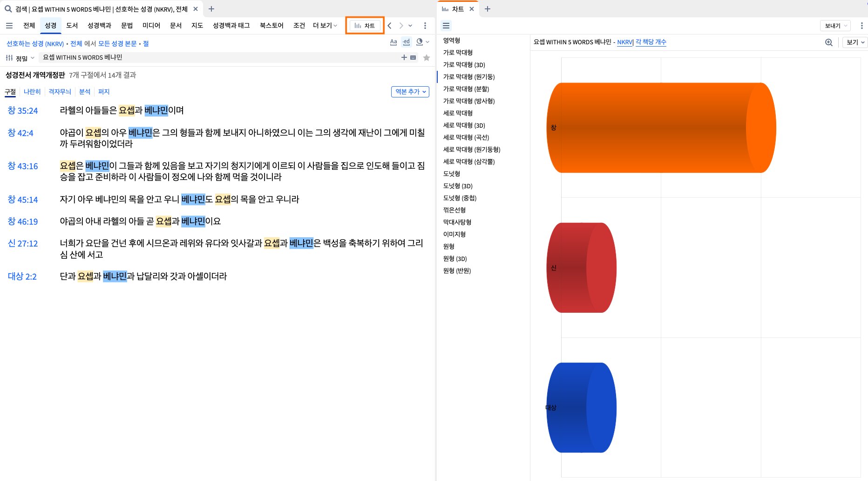Open the hamburger menu in search panel

click(9, 26)
